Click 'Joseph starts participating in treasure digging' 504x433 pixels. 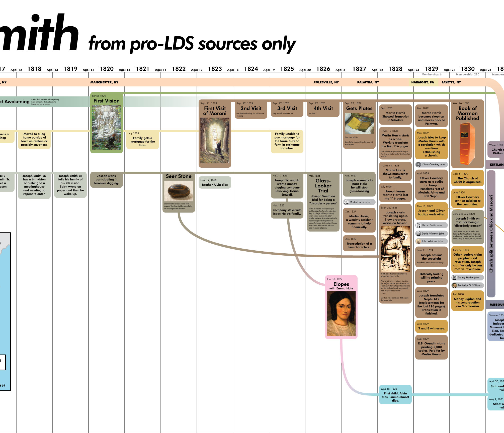[x=107, y=179]
